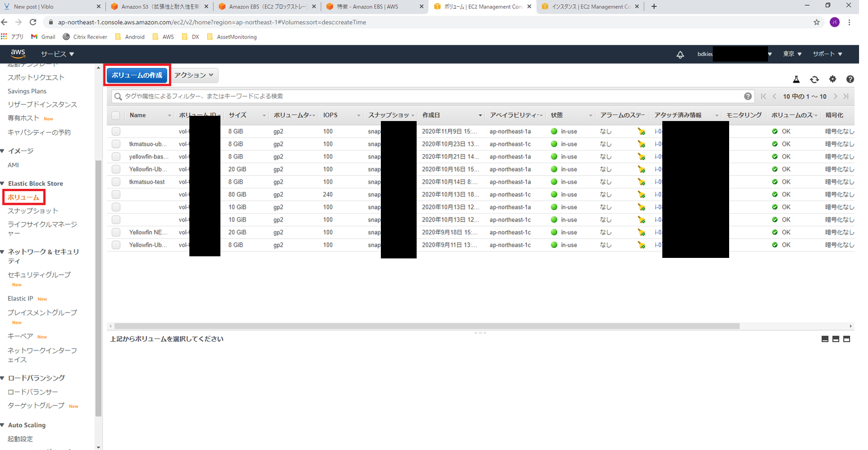Open the notifications bell icon

(680, 54)
